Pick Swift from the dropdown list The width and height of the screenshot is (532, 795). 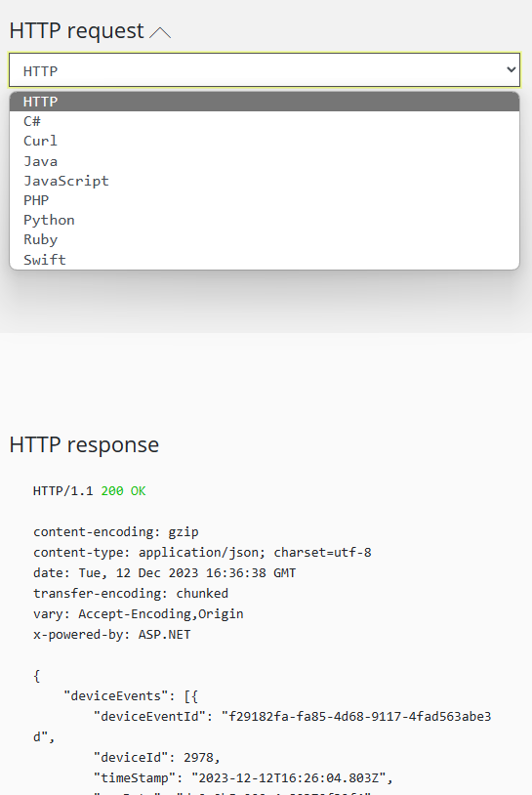(x=265, y=260)
